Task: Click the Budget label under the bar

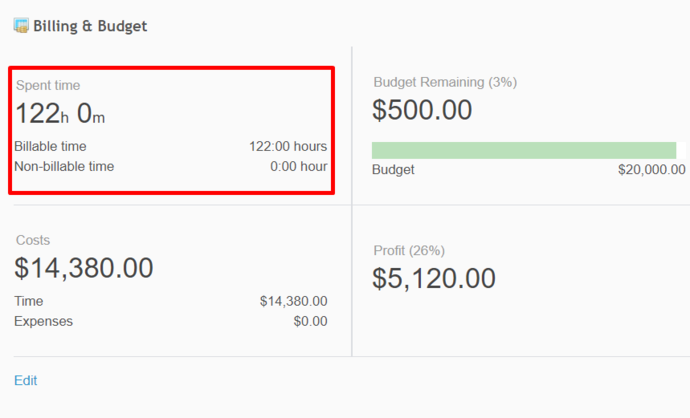Action: point(393,170)
